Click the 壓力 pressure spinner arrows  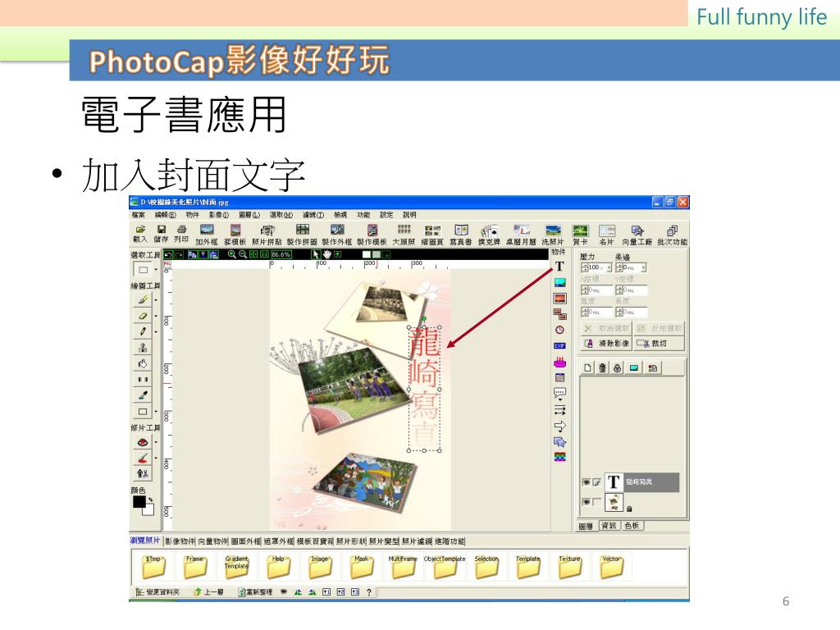pos(584,267)
